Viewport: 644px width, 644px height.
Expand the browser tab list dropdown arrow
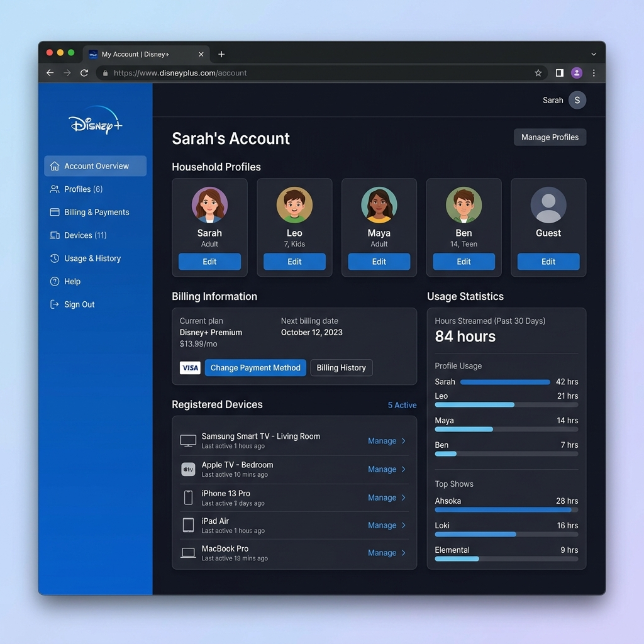[594, 54]
